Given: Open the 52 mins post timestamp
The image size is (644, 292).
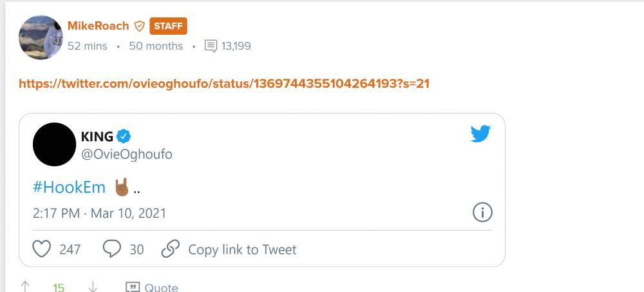Looking at the screenshot, I should [88, 46].
